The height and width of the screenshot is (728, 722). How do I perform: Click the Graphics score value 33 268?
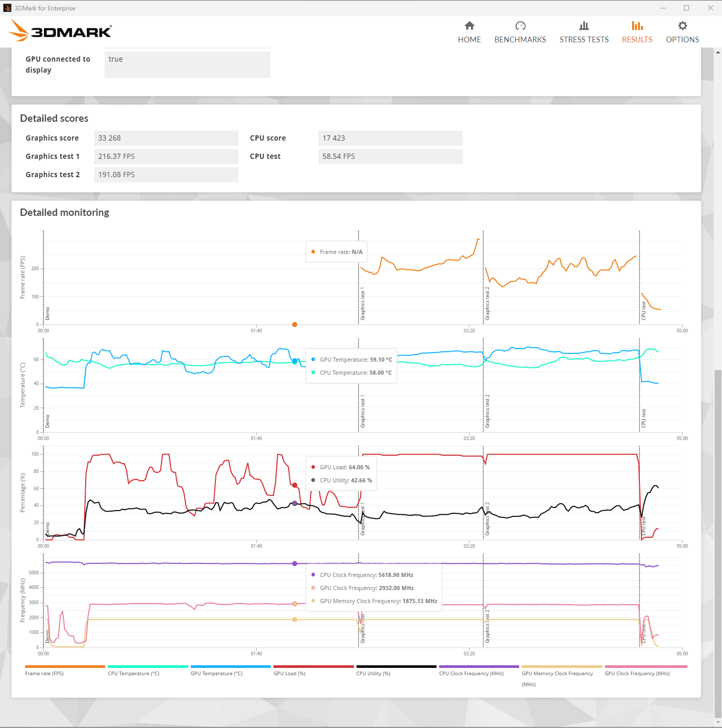click(166, 138)
